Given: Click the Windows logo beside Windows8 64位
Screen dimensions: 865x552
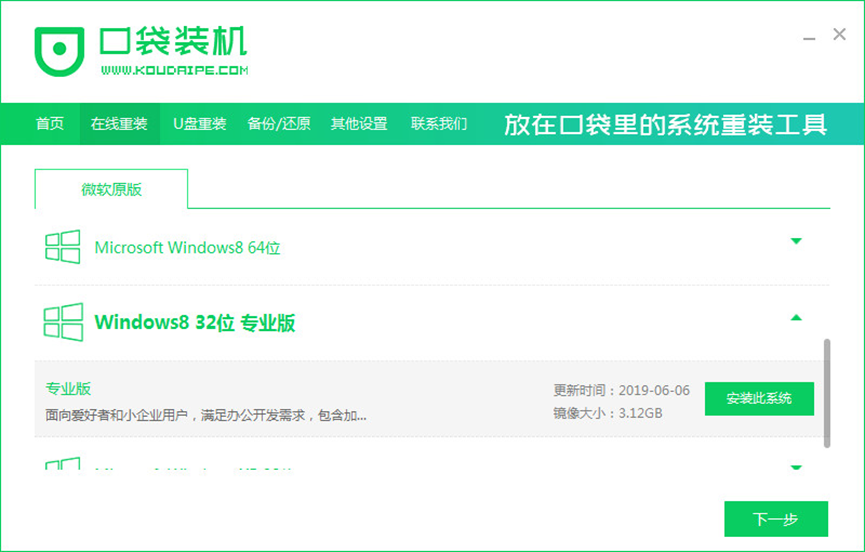Looking at the screenshot, I should (x=62, y=246).
